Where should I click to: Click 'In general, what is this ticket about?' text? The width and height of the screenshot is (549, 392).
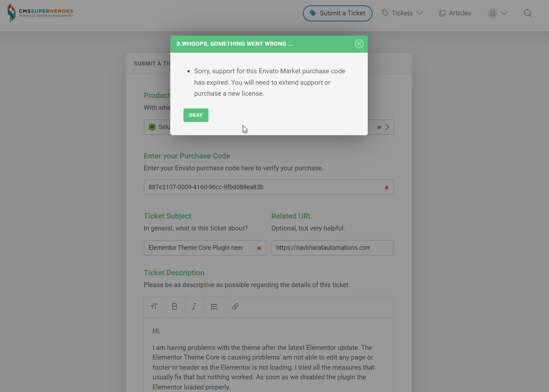[196, 228]
